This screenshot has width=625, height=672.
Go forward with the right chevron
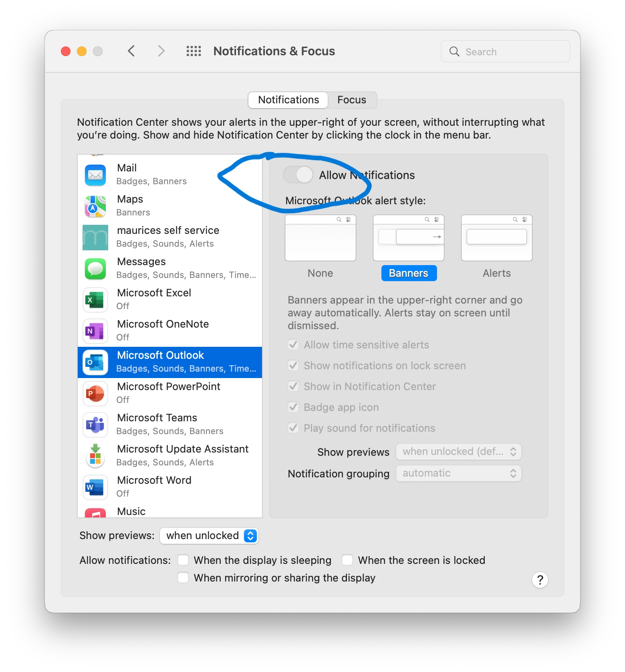click(x=161, y=51)
